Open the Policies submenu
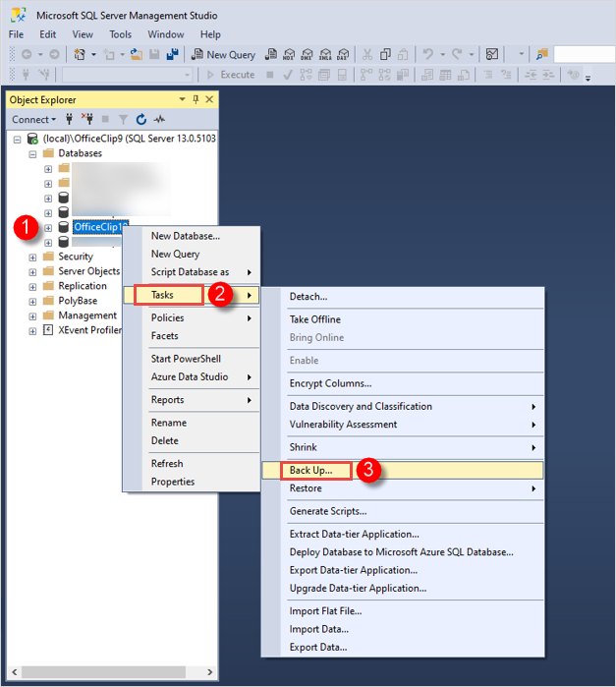Image resolution: width=616 pixels, height=687 pixels. (192, 317)
